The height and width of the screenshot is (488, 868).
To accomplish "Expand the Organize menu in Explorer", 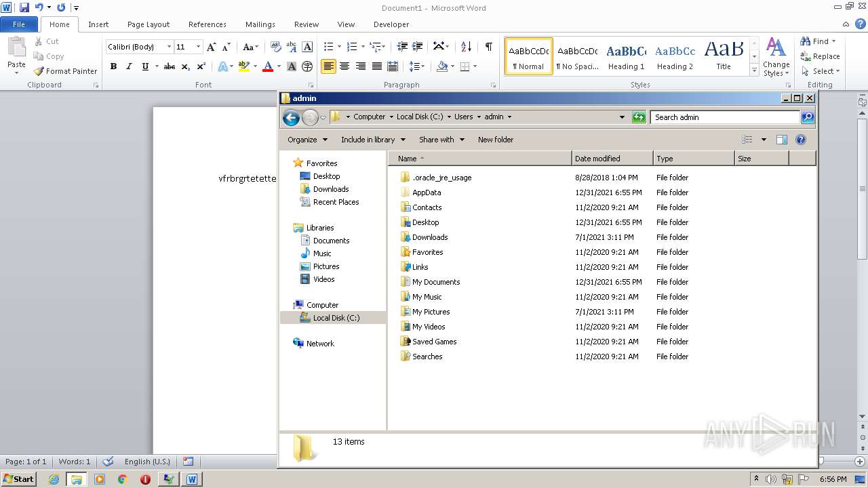I will point(307,140).
